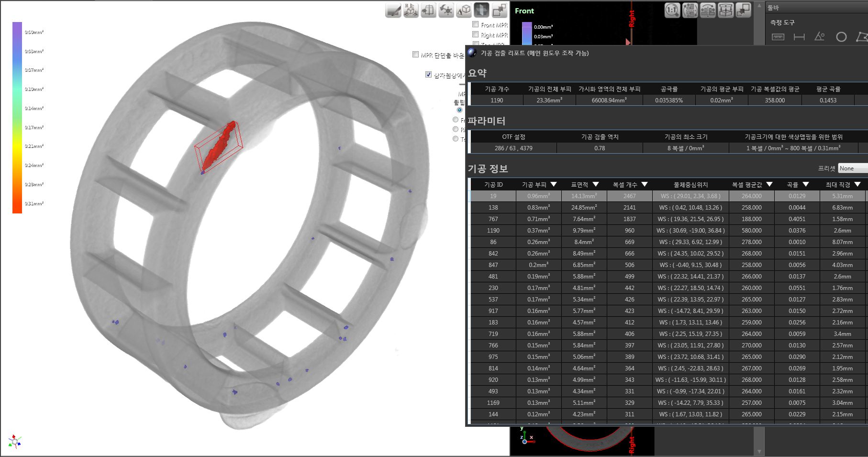Screen dimensions: 868x457
Task: Enable the Front MPR checkbox
Action: (475, 24)
